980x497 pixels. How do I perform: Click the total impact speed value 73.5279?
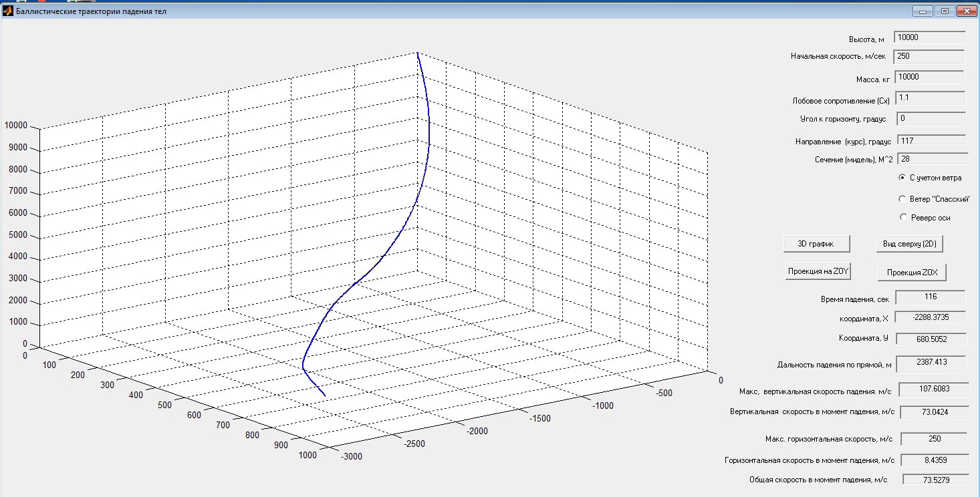935,479
